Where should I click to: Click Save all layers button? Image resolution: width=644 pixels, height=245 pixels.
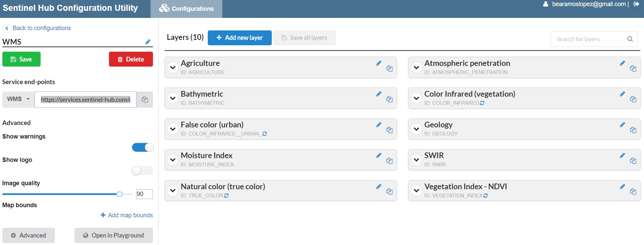coord(305,38)
